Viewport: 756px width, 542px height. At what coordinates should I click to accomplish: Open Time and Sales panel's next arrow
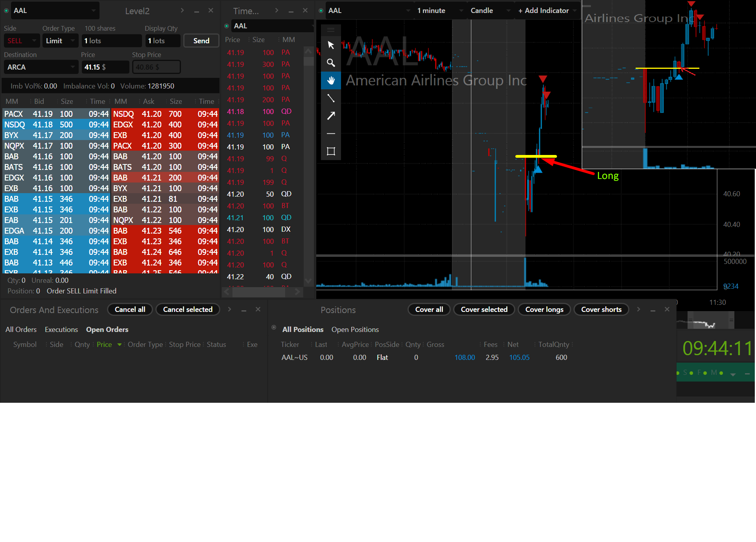pyautogui.click(x=277, y=10)
